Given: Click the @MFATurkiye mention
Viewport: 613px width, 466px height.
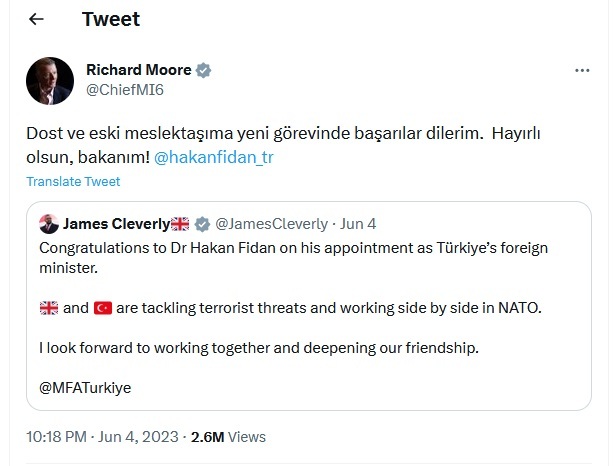Looking at the screenshot, I should coord(86,387).
